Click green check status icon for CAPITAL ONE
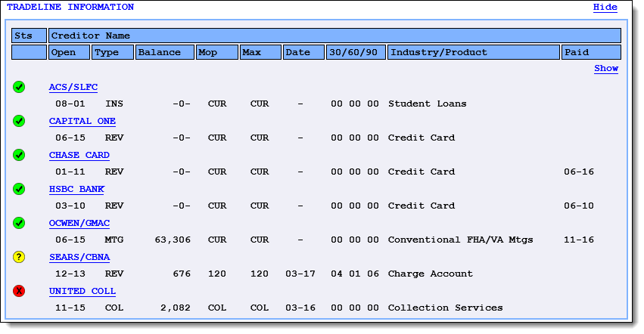This screenshot has width=644, height=334. [19, 121]
